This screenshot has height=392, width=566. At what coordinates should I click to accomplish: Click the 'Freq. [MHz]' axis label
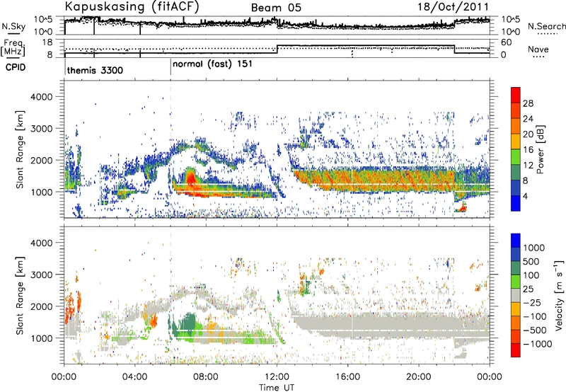[x=13, y=47]
